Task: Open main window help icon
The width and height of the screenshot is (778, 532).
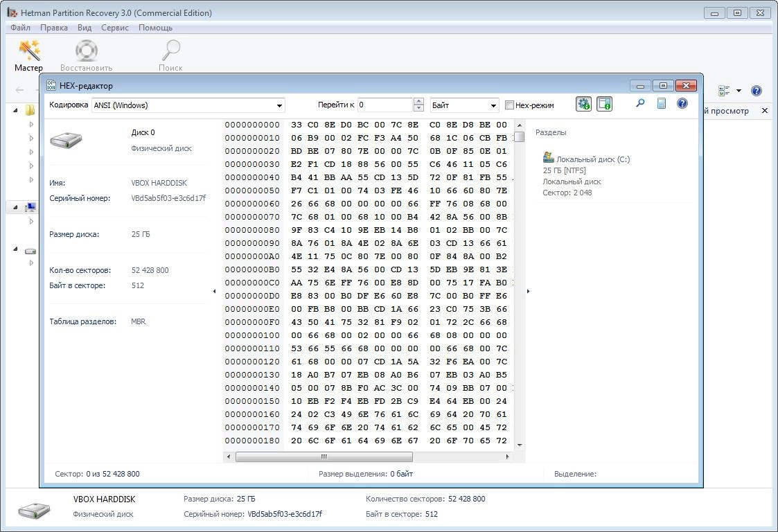Action: pos(756,91)
